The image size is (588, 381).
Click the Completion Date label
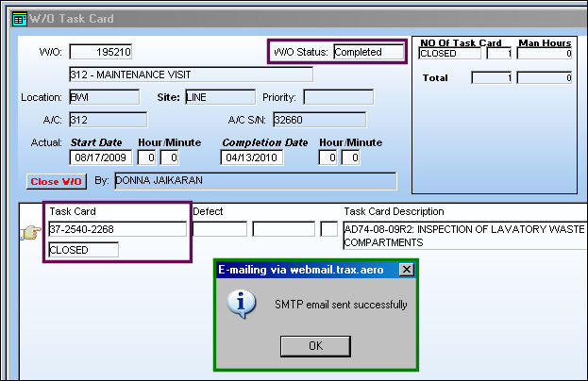265,142
